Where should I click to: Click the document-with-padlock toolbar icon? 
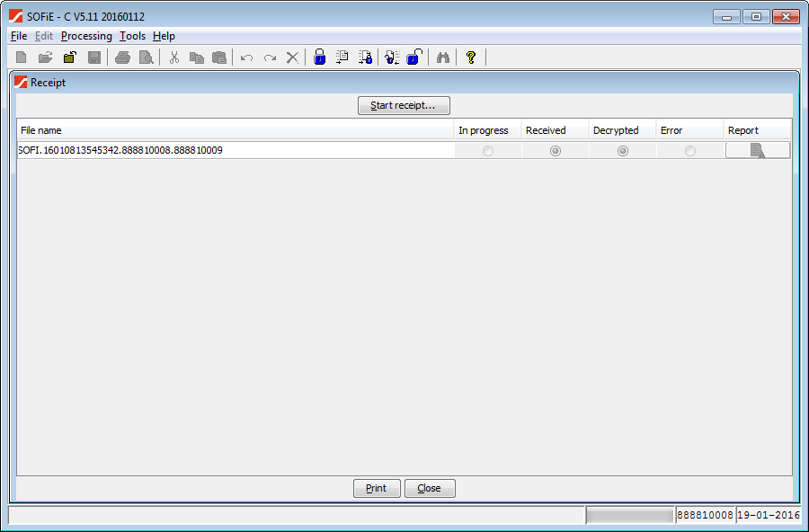pos(365,58)
